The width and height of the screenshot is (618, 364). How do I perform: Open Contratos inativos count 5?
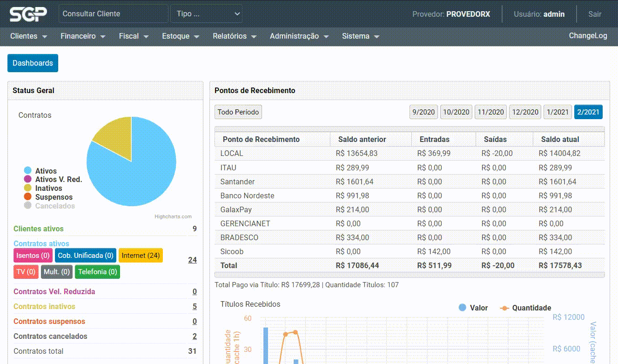(195, 307)
